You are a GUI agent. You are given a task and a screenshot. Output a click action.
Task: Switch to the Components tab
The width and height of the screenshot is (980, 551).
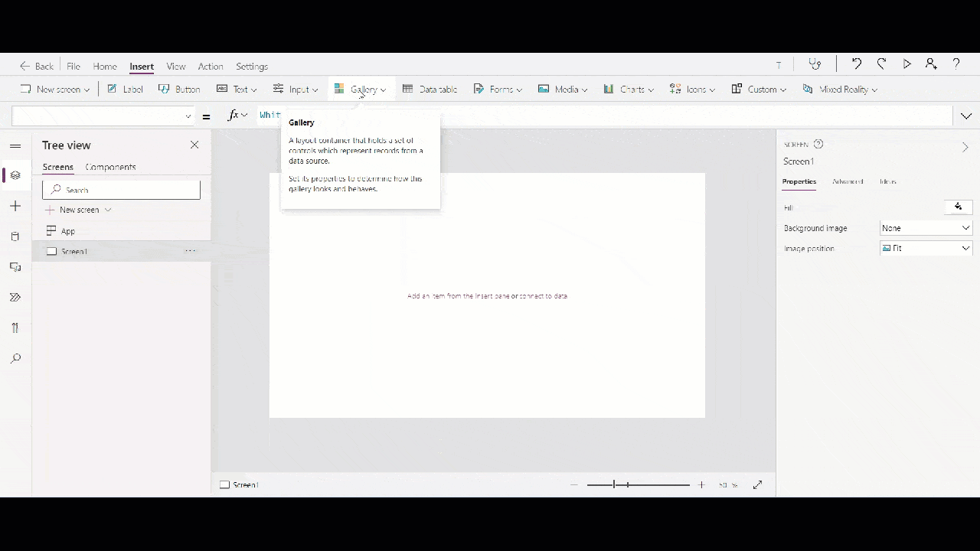coord(110,167)
